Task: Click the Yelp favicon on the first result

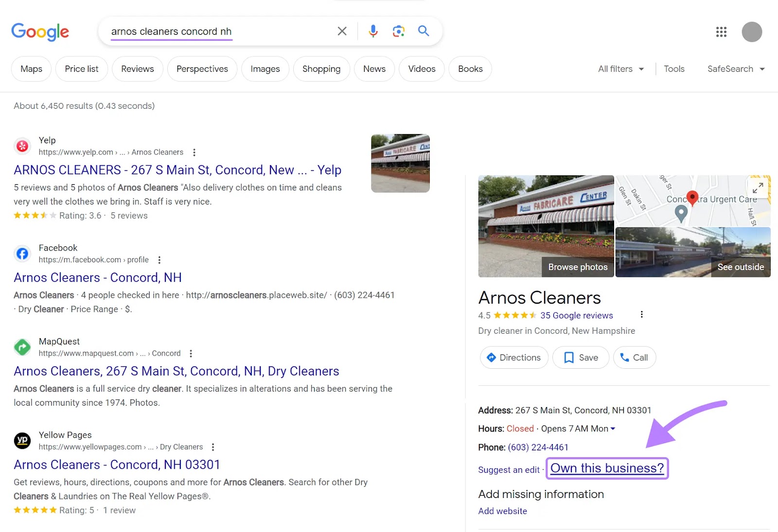Action: click(22, 146)
